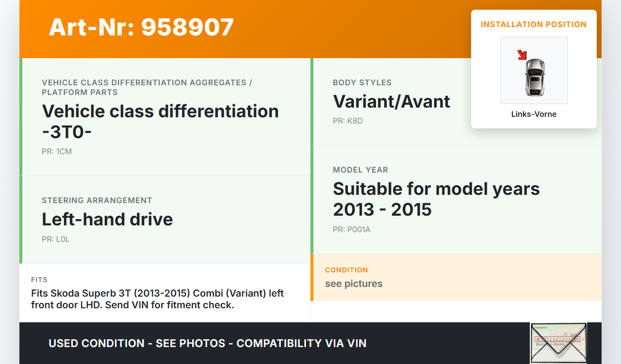Viewport: 621px width, 364px height.
Task: Click the PR: P001A code
Action: (x=351, y=229)
